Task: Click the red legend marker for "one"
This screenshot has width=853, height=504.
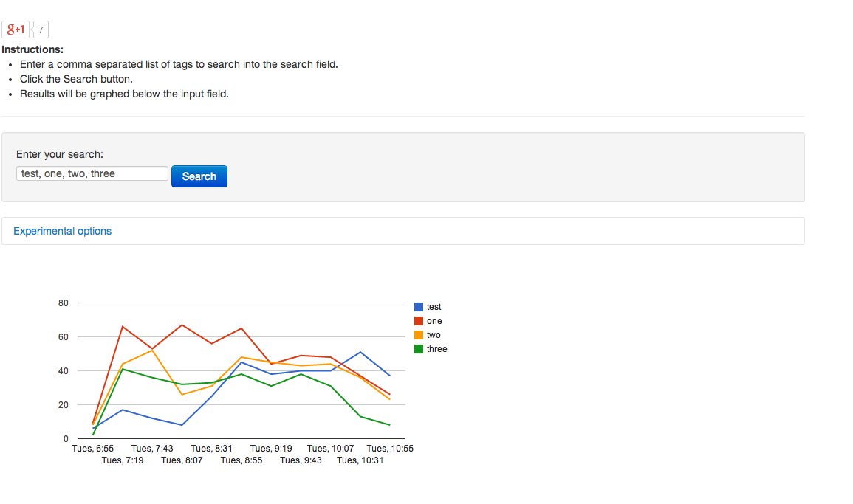Action: (419, 320)
